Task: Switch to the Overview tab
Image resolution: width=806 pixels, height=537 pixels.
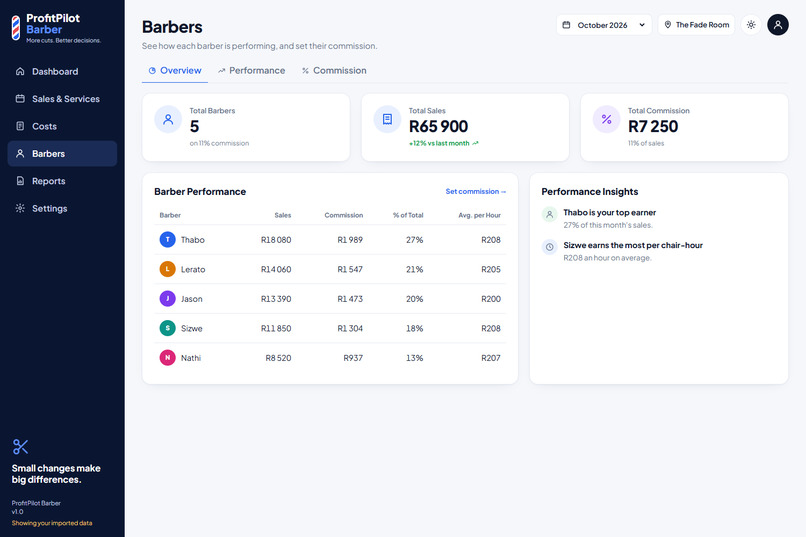Action: [175, 70]
